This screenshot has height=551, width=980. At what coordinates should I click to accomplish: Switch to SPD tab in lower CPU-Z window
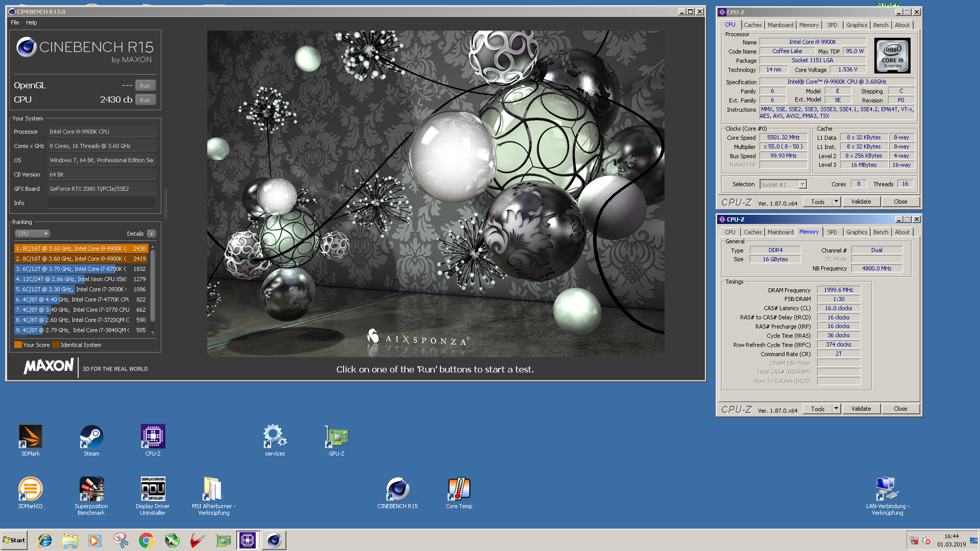pyautogui.click(x=832, y=232)
